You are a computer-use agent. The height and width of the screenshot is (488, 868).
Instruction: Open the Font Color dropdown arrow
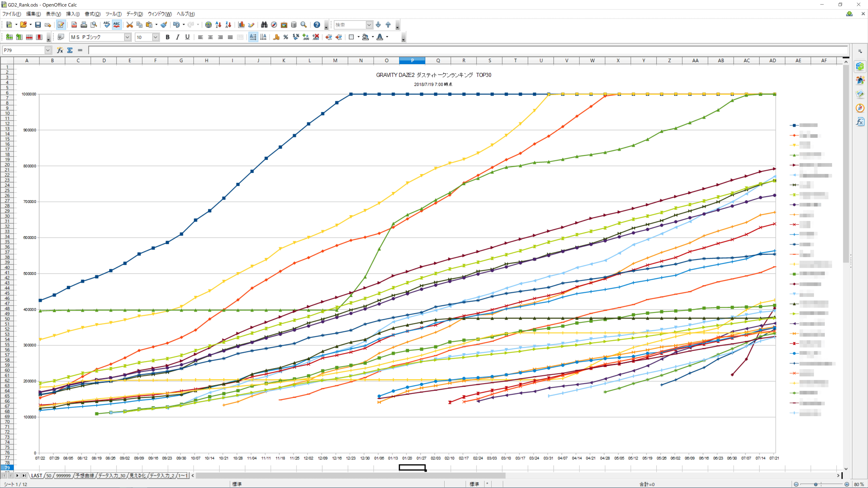pyautogui.click(x=387, y=37)
